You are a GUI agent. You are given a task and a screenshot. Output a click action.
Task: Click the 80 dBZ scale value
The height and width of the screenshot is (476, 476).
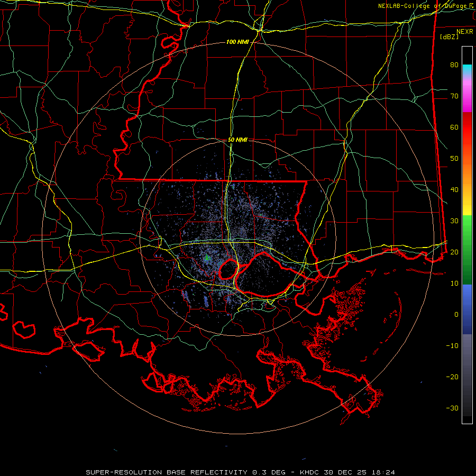[454, 65]
